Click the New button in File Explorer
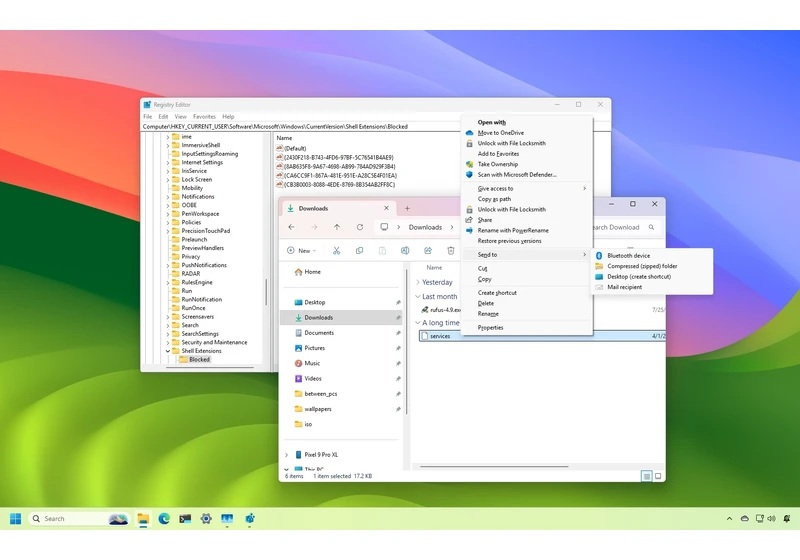Image resolution: width=800 pixels, height=560 pixels. click(x=302, y=250)
